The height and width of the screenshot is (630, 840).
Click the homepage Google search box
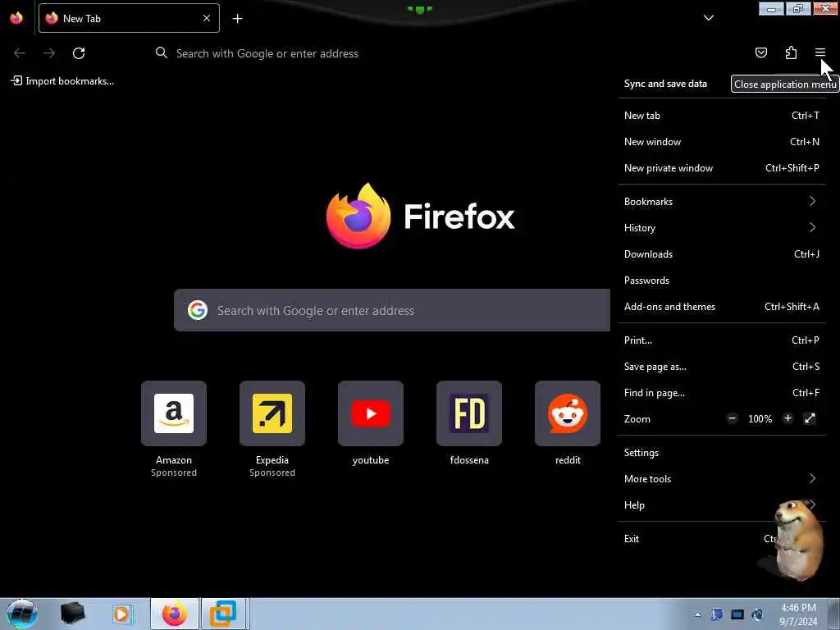click(x=392, y=310)
